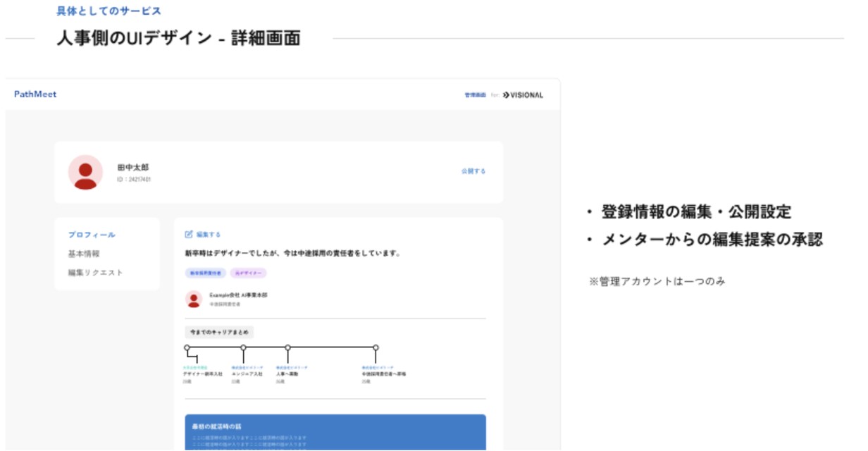Click the 具体としてのサービス heading text
This screenshot has width=868, height=451.
[109, 11]
